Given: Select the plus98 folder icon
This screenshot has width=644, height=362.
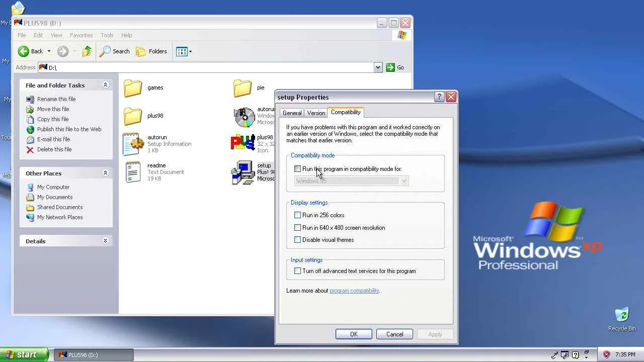Looking at the screenshot, I should (x=133, y=116).
